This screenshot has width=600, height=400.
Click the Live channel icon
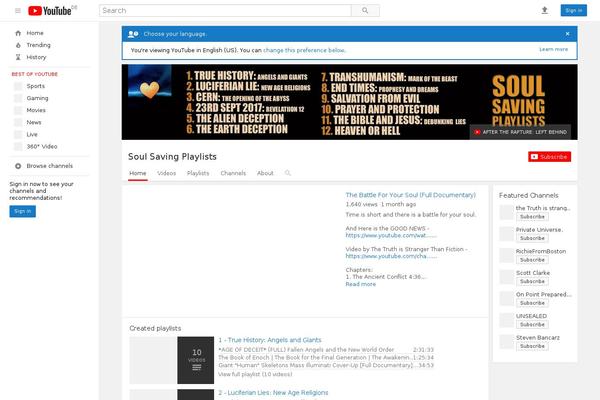[x=18, y=134]
